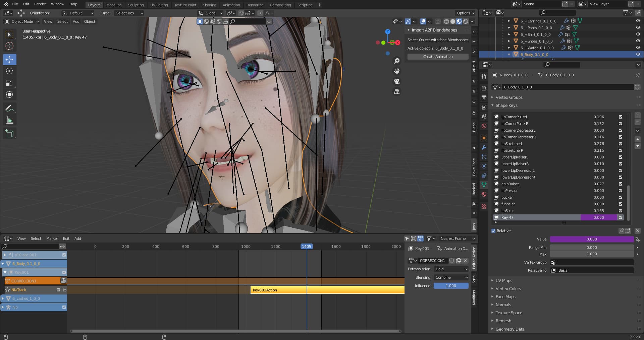Click the camera view icon in viewport
Image resolution: width=644 pixels, height=340 pixels.
(x=397, y=81)
